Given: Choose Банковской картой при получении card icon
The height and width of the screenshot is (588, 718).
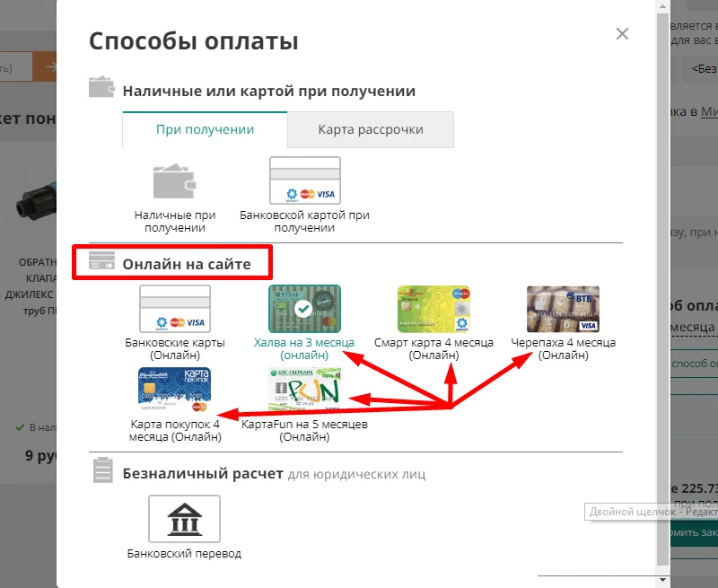Looking at the screenshot, I should [305, 180].
